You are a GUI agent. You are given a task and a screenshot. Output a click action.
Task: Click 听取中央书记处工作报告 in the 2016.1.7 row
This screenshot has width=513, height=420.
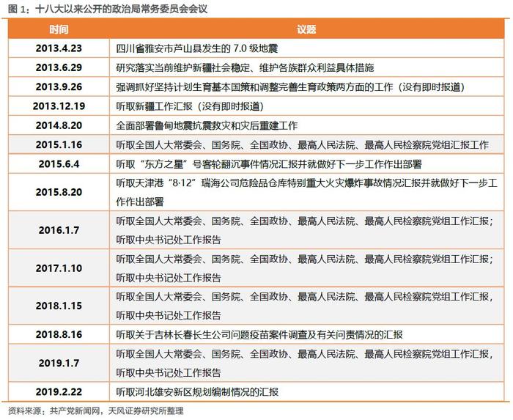[x=169, y=240]
